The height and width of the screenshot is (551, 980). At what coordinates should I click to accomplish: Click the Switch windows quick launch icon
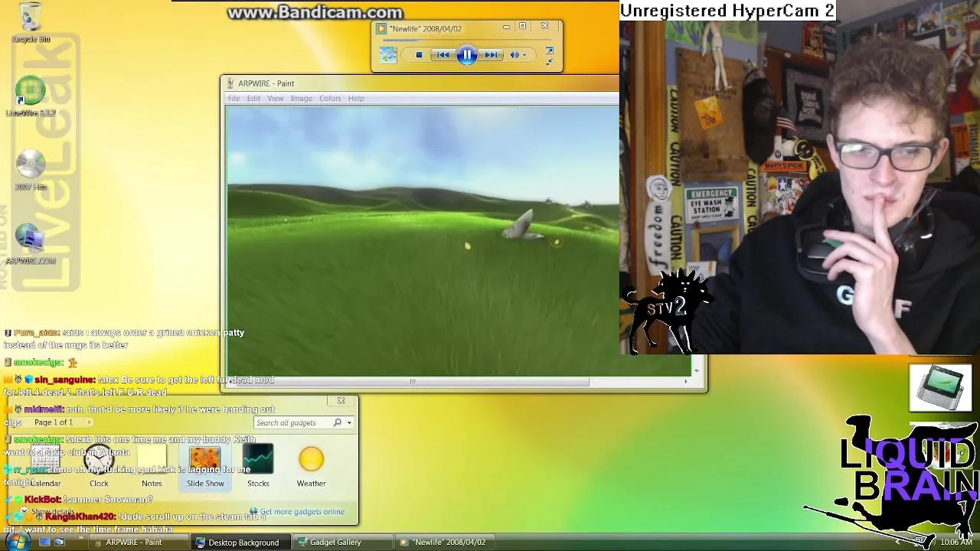59,542
